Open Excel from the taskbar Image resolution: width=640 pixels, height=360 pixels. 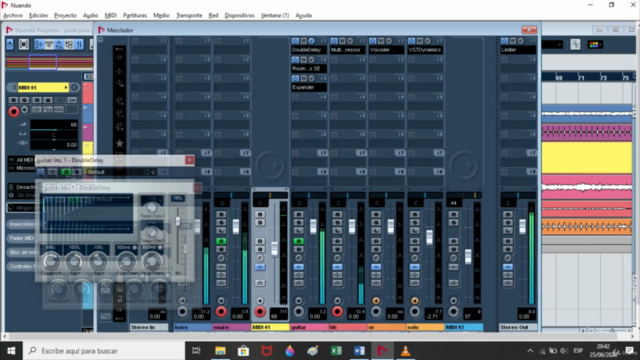[x=336, y=351]
